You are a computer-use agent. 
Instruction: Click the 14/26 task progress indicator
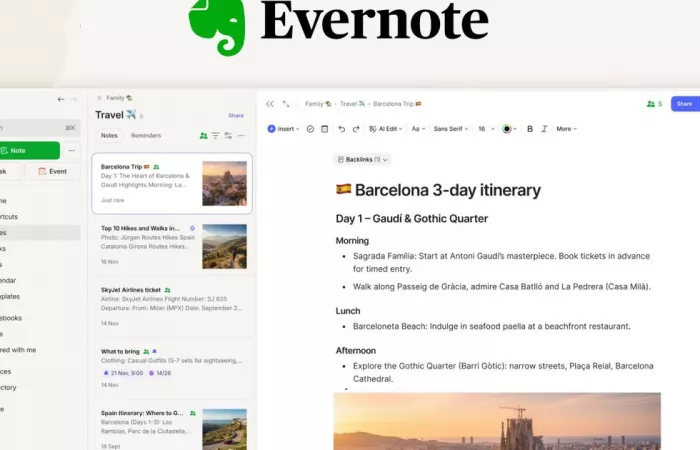click(160, 373)
